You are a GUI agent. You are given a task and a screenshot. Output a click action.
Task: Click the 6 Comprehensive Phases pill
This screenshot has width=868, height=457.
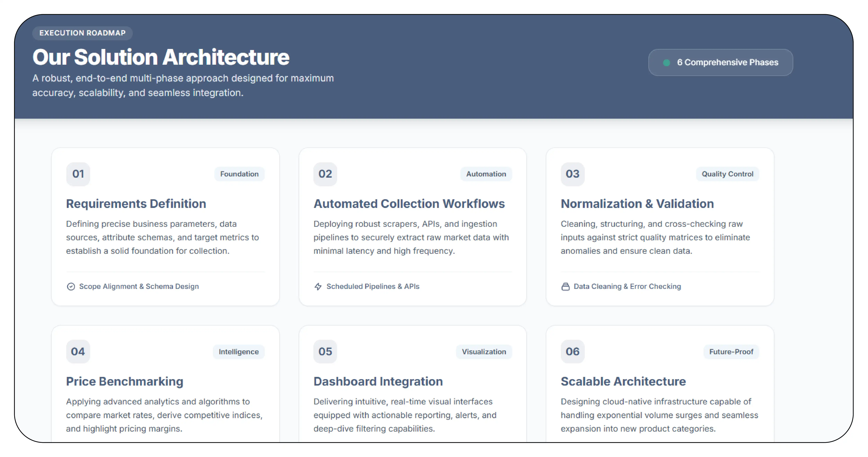[x=720, y=62]
